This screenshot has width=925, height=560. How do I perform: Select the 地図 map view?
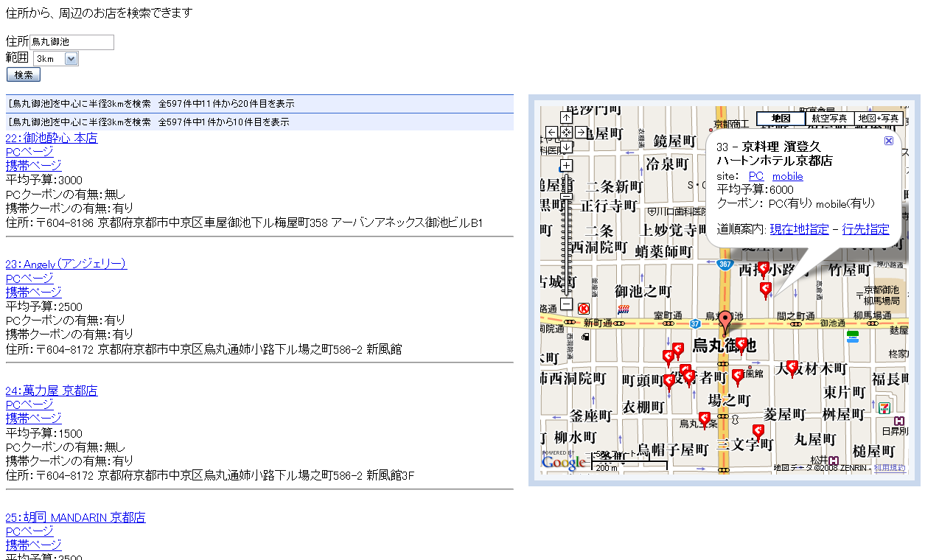coord(781,119)
